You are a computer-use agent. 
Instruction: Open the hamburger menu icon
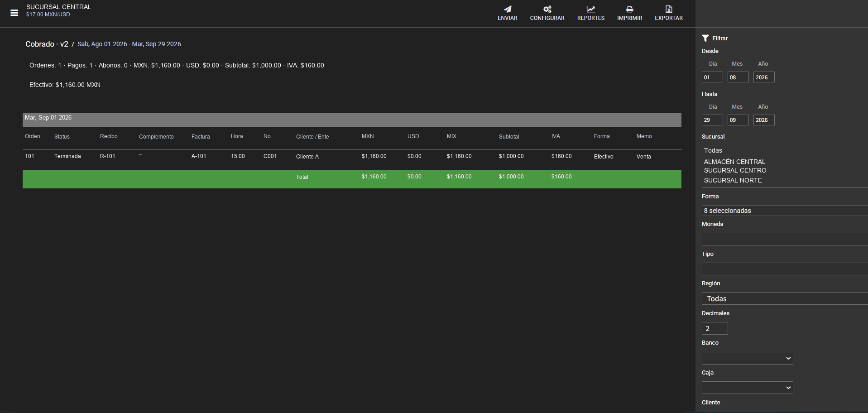pyautogui.click(x=14, y=13)
